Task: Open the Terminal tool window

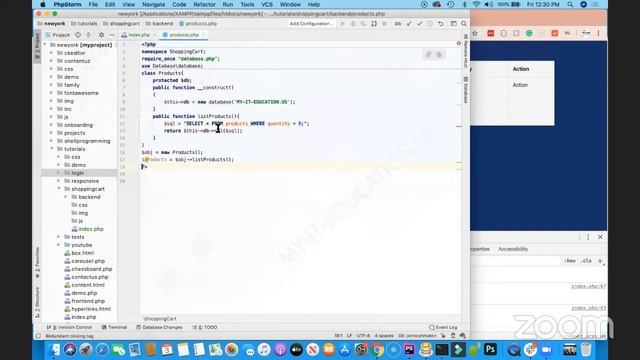Action: (115, 327)
